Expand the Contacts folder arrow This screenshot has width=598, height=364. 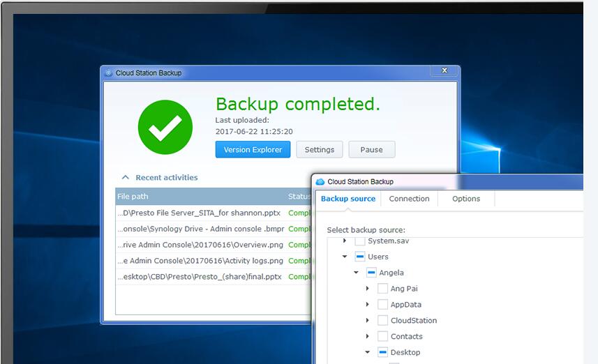click(x=368, y=337)
